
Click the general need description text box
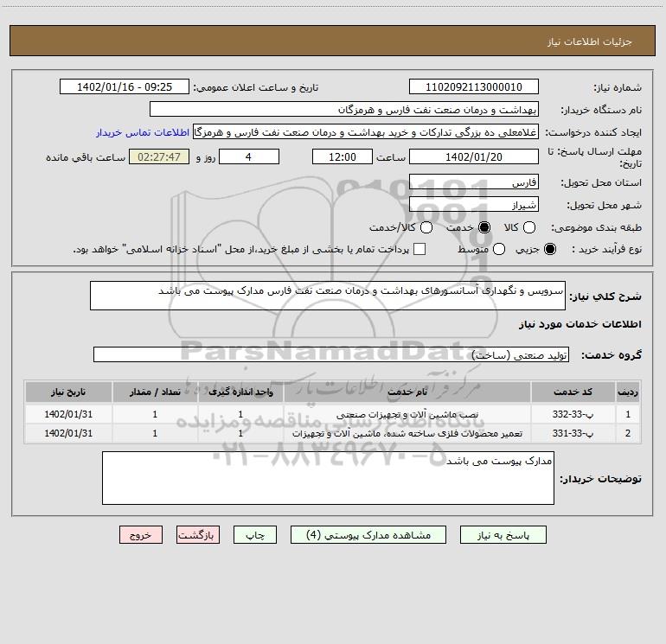tap(328, 296)
